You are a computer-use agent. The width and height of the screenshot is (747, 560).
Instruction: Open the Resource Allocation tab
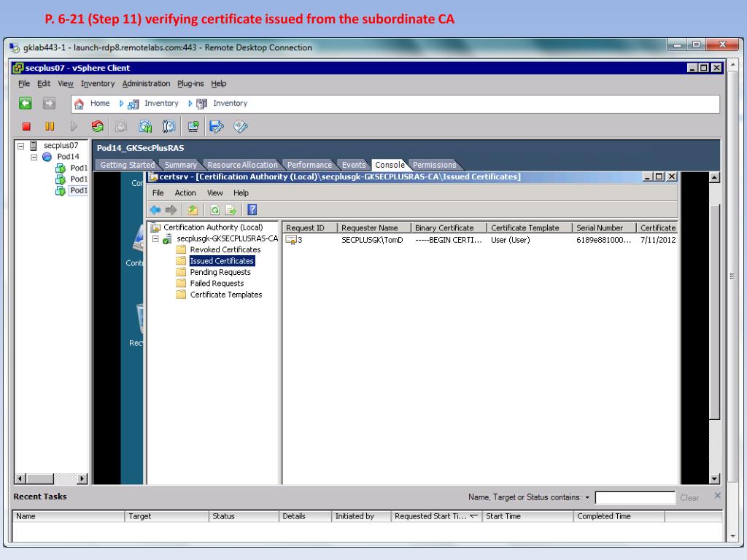click(x=242, y=165)
